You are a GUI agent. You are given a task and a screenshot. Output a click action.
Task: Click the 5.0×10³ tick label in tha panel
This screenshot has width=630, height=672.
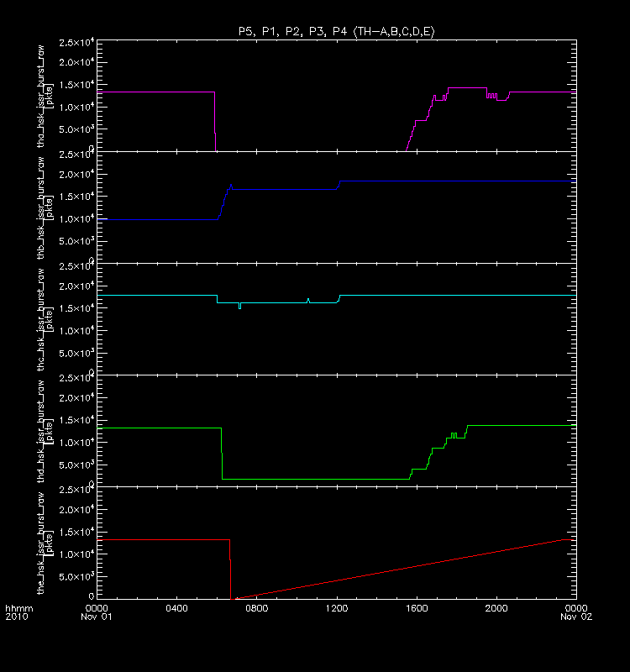[76, 129]
